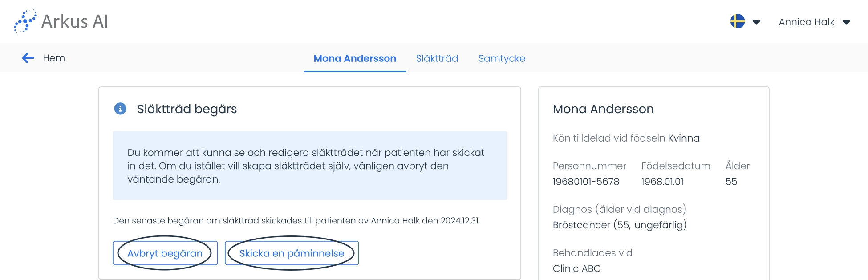Screen dimensions: 868x280
Task: Click the Arkus AI logo icon
Action: (25, 21)
